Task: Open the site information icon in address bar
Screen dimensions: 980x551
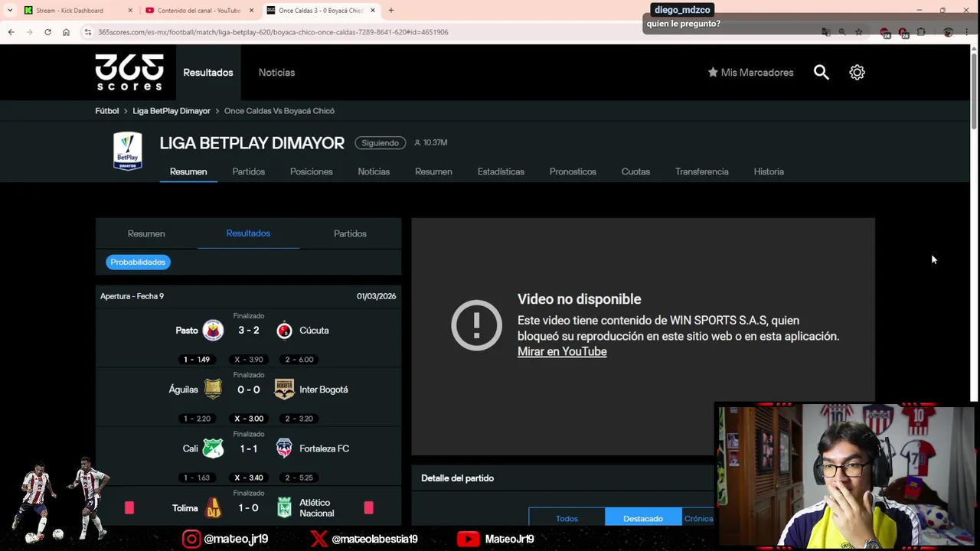Action: (88, 32)
